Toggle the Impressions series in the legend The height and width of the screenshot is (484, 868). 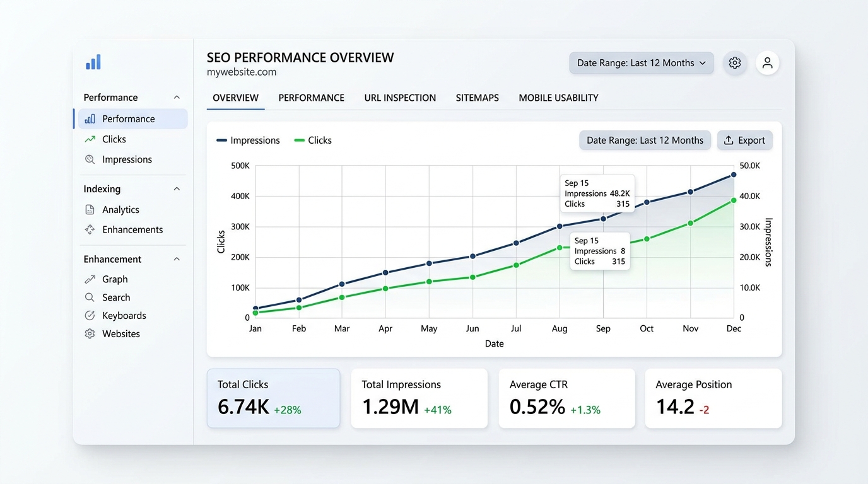[248, 140]
